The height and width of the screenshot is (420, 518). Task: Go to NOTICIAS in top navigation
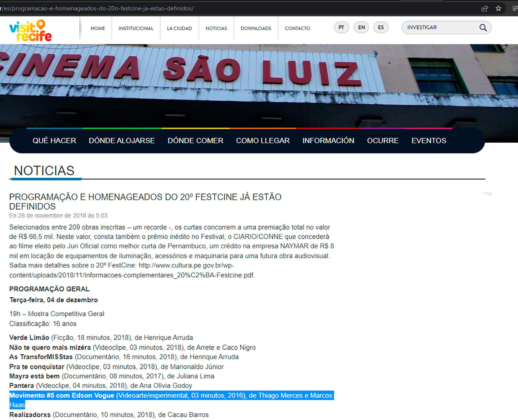click(216, 28)
